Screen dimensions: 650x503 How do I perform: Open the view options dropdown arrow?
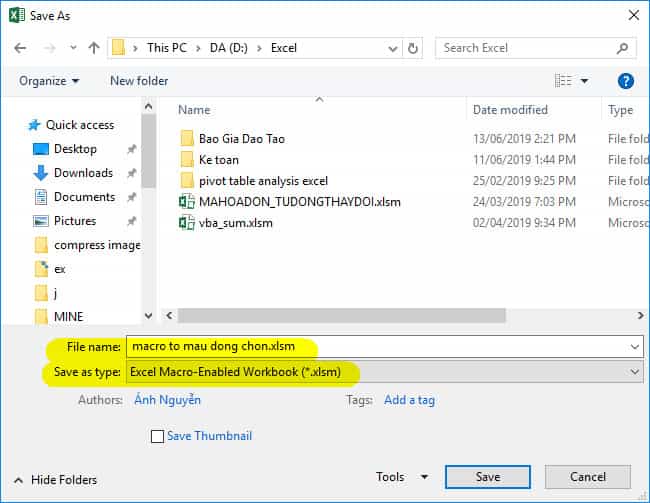(x=585, y=80)
